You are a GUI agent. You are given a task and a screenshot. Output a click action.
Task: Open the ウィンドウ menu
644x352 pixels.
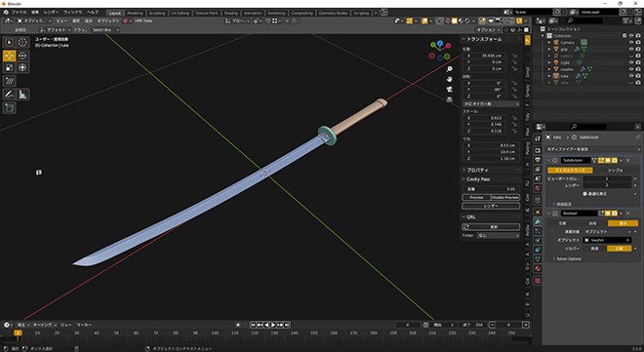tap(72, 13)
